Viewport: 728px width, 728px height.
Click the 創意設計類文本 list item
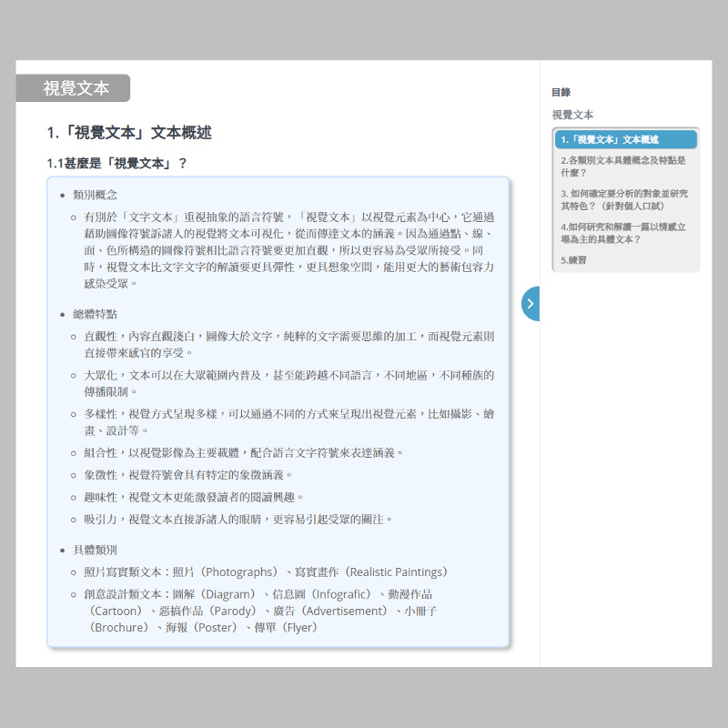point(260,611)
